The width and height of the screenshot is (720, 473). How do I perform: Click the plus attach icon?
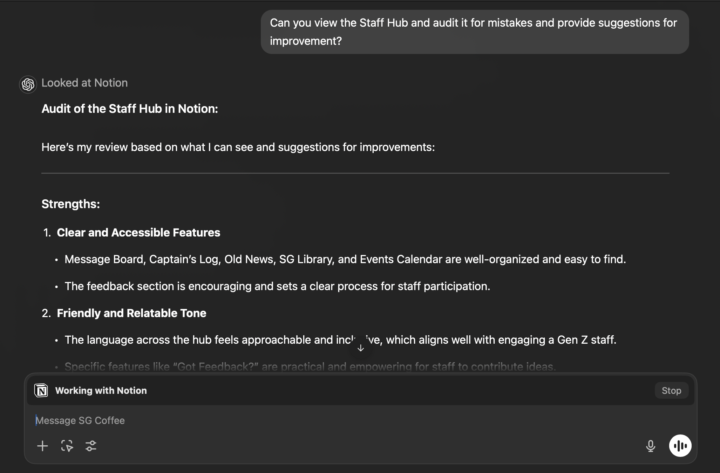pos(42,446)
